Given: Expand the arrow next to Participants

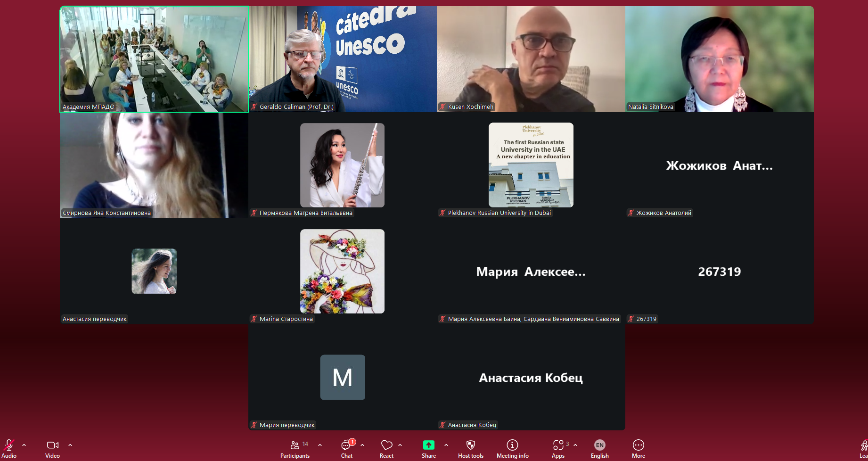Looking at the screenshot, I should 320,445.
